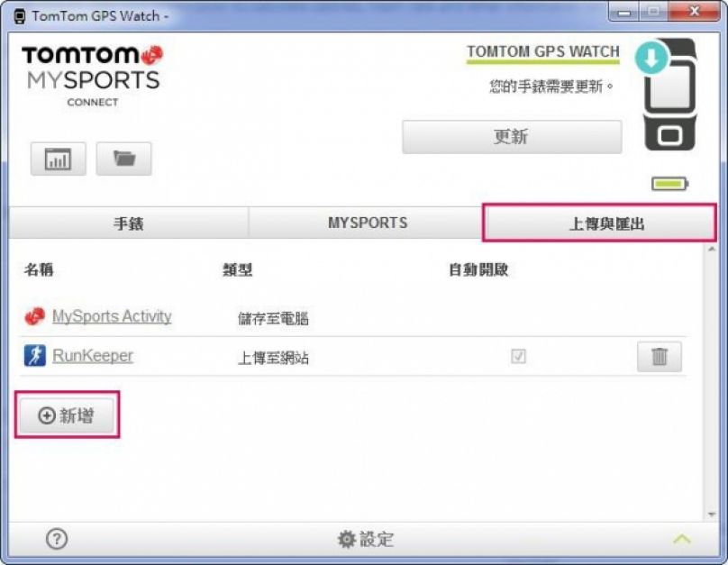Switch to the MYSPORTS tab

click(368, 223)
